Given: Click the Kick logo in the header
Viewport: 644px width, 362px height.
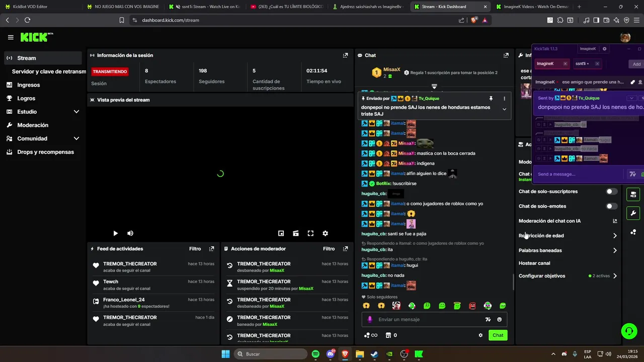Looking at the screenshot, I should (36, 37).
